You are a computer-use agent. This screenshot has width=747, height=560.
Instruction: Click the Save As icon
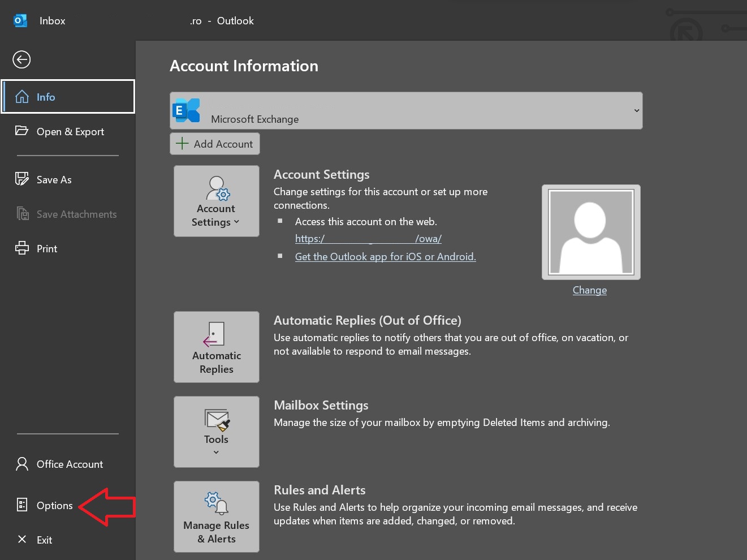[22, 179]
